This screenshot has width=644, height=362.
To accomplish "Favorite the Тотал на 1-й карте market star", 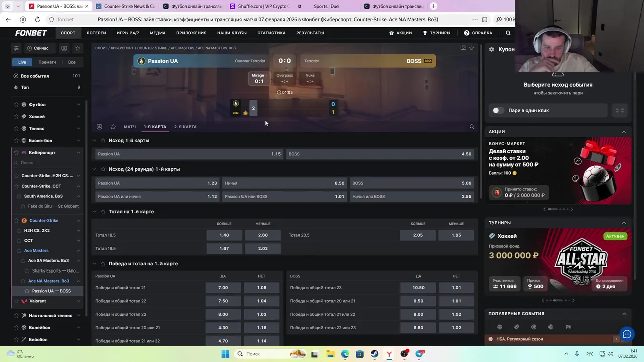I will 103,212.
